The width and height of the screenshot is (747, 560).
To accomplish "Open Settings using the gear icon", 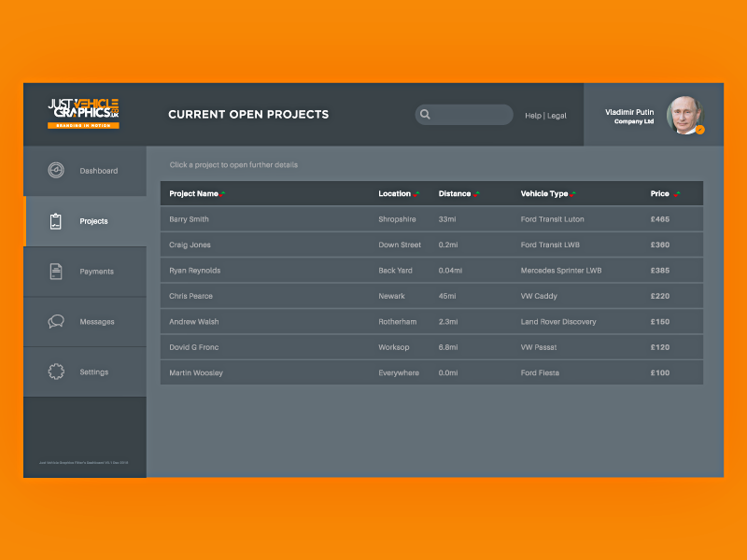I will [57, 371].
